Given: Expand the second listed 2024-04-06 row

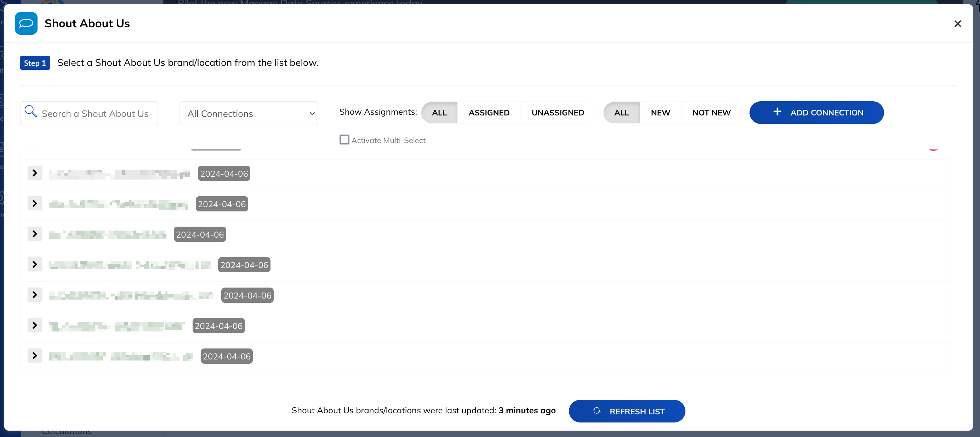Looking at the screenshot, I should [35, 204].
